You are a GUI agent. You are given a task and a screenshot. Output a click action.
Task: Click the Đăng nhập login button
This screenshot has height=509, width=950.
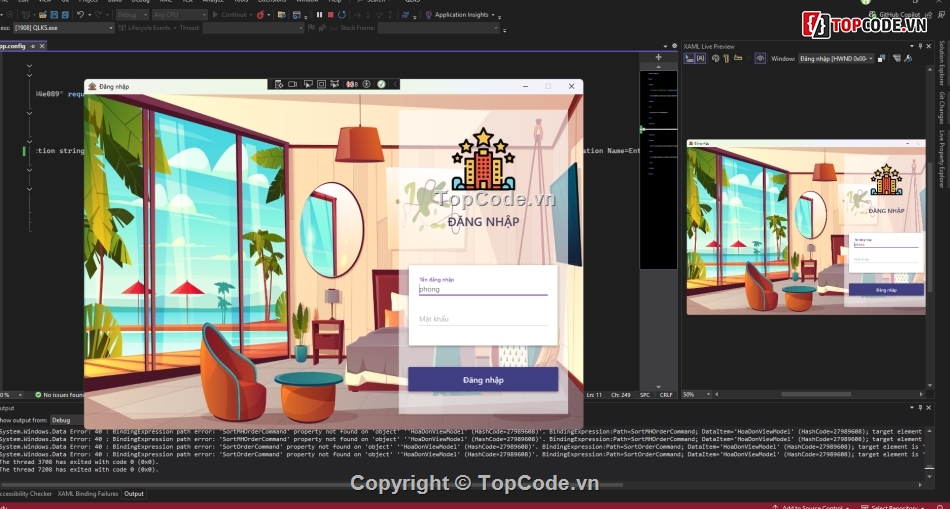[x=483, y=380]
